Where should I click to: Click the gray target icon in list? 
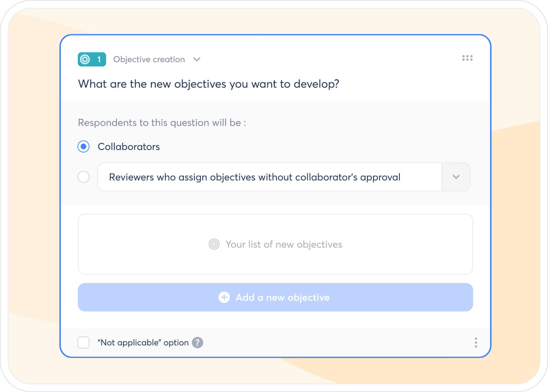214,244
